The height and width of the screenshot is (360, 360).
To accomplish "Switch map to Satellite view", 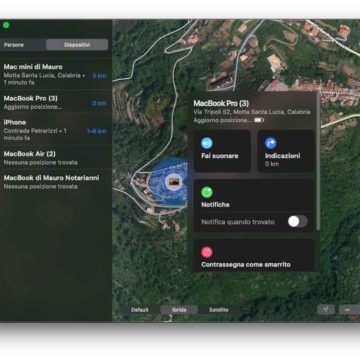I will point(219,310).
